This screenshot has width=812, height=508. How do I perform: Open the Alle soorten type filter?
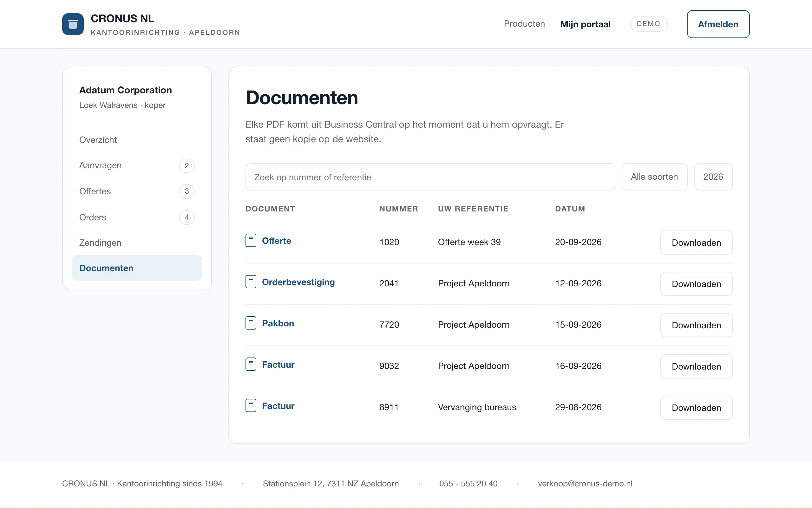[x=654, y=177]
